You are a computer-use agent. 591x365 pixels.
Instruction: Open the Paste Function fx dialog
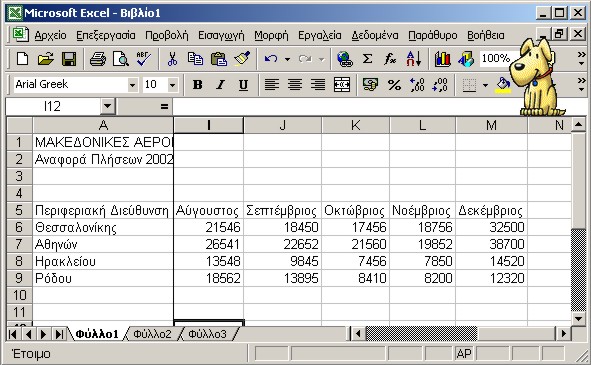point(390,59)
